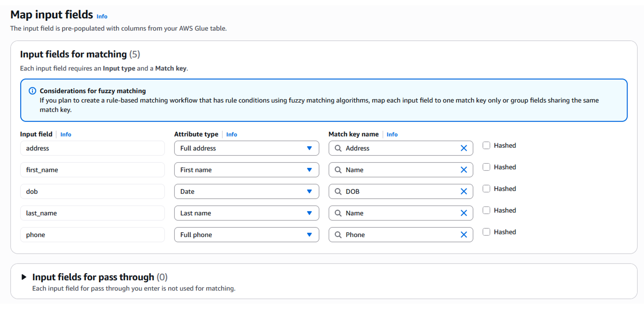Clear the Name match key beside last_name
The image size is (644, 309).
[x=464, y=213]
